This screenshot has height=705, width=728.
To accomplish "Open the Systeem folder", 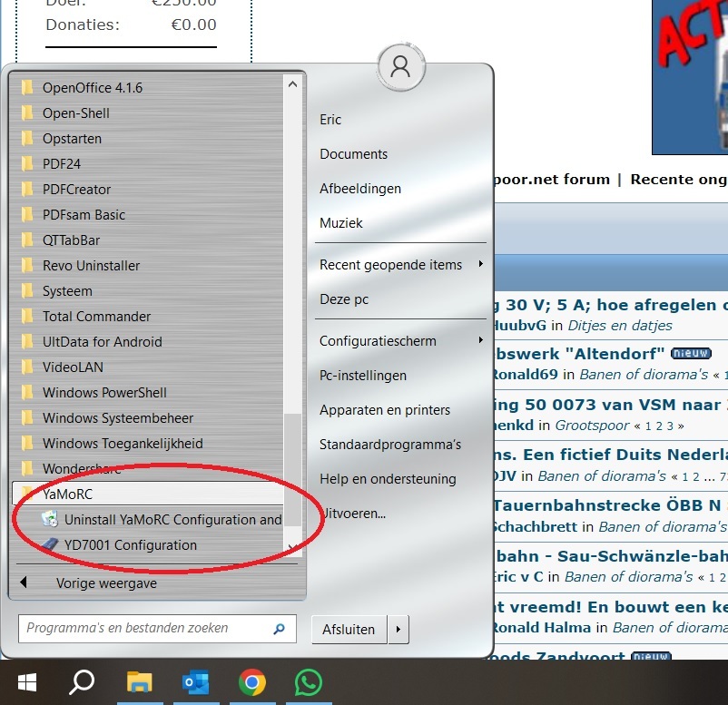I will [148, 291].
